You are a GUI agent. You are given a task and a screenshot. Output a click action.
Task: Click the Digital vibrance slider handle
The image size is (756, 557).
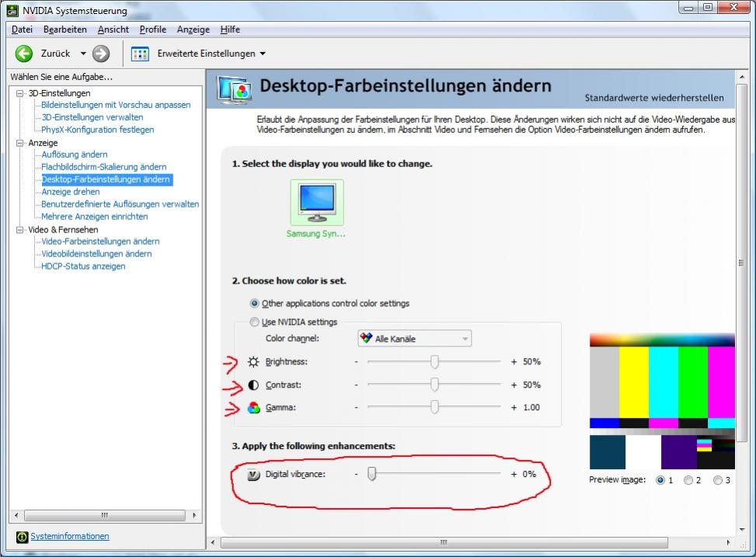point(371,474)
